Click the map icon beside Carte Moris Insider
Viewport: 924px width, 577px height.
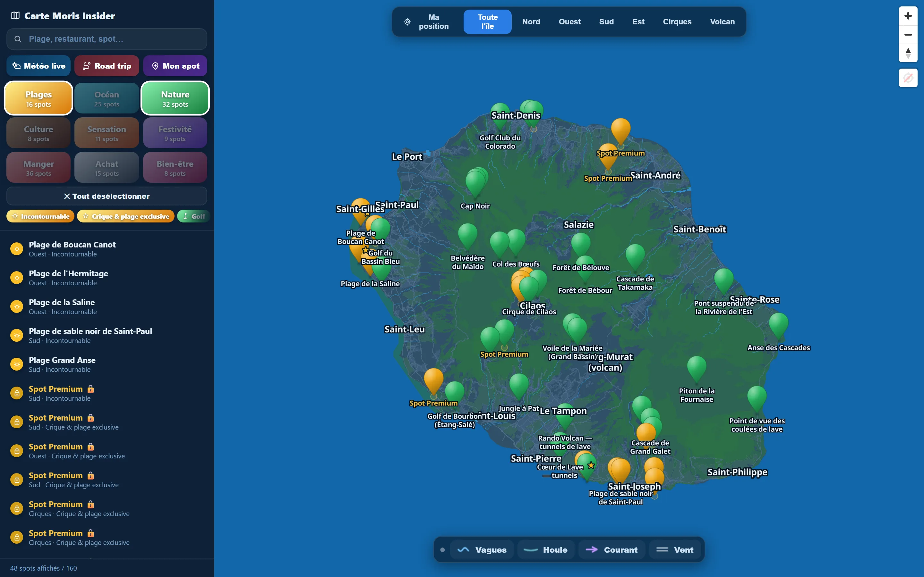(15, 16)
